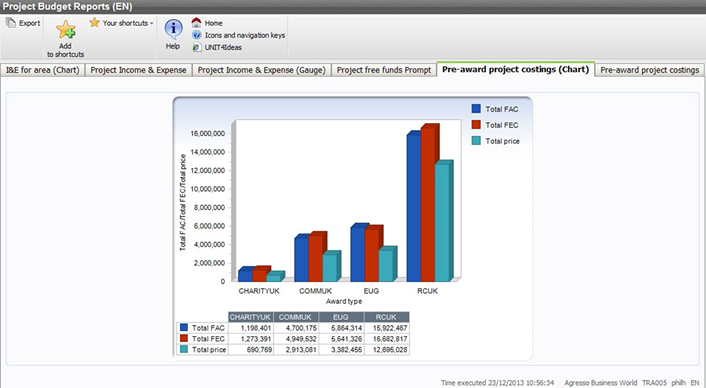Open Project free funds Prompt tab
The height and width of the screenshot is (388, 706).
[x=384, y=70]
